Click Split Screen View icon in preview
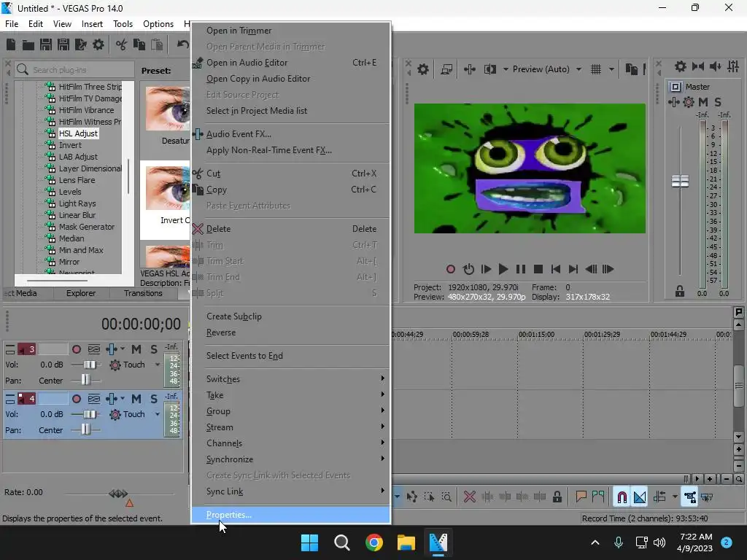Screen dimensions: 747x560 coord(489,69)
